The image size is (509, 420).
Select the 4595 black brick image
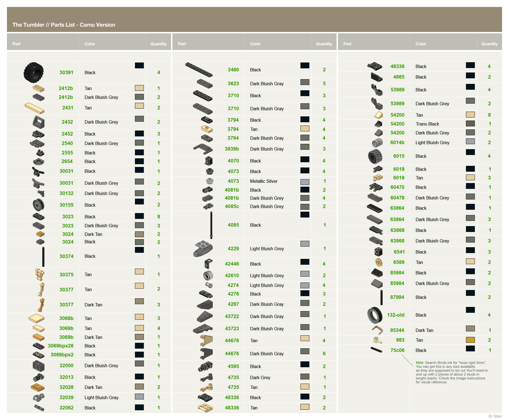(205, 366)
